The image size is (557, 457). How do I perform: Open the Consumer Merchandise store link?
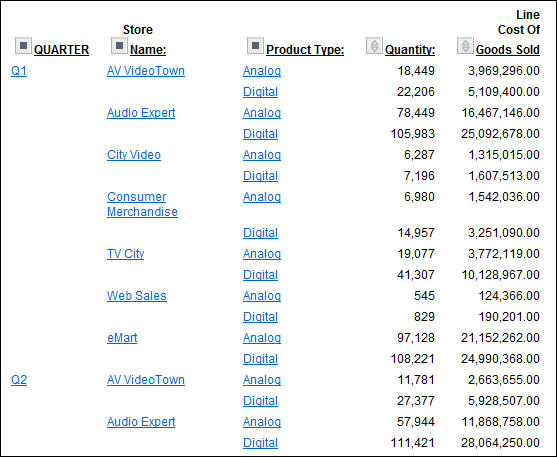(142, 204)
